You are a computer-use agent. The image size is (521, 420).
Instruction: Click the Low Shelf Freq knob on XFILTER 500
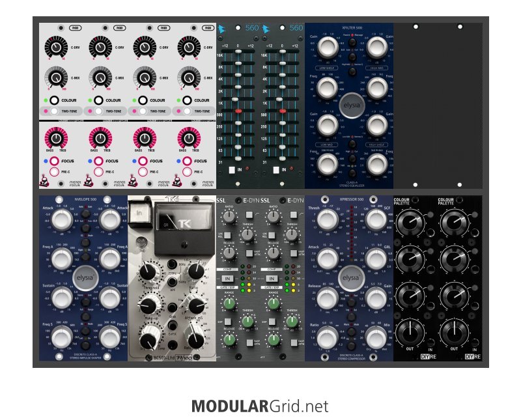[328, 88]
